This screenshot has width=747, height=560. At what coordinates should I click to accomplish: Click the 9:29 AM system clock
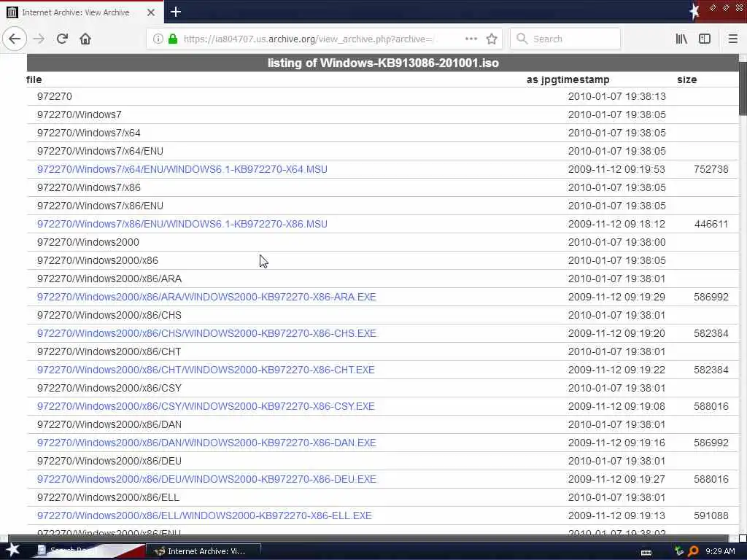[720, 551]
